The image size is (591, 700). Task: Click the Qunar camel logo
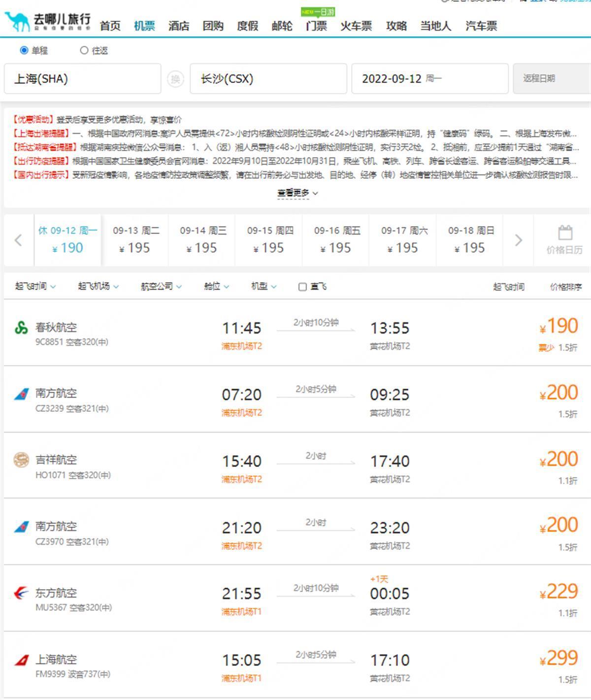[x=17, y=22]
